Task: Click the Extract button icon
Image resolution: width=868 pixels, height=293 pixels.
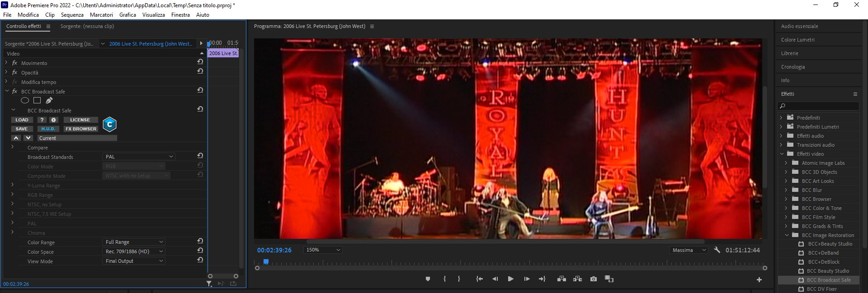Action: pyautogui.click(x=577, y=279)
